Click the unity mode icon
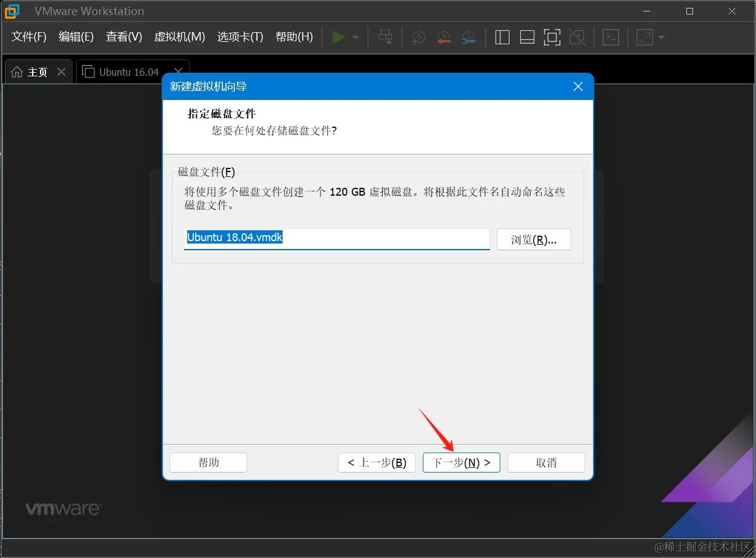Viewport: 756px width, 558px height. 577,37
